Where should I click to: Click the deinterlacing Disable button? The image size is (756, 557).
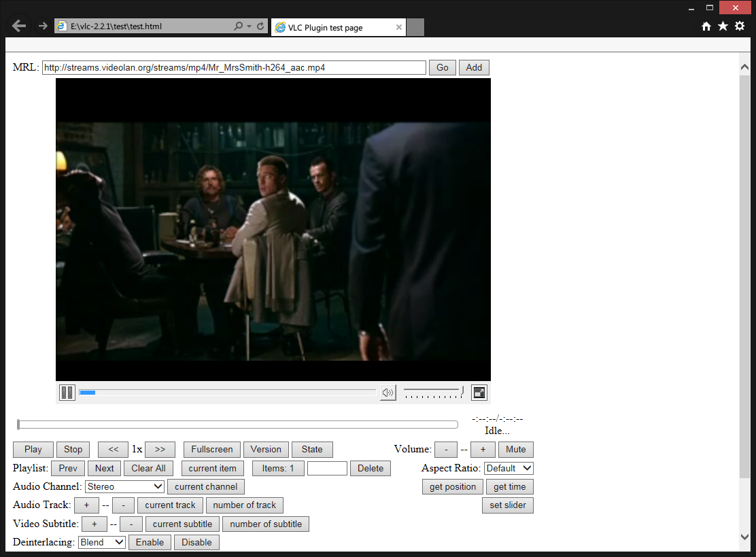(x=196, y=543)
